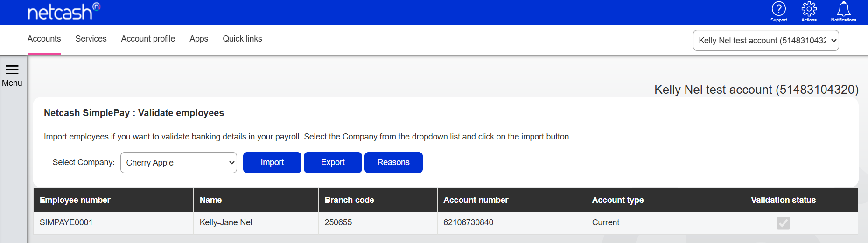This screenshot has width=868, height=243.
Task: Click the Export button
Action: [x=333, y=162]
